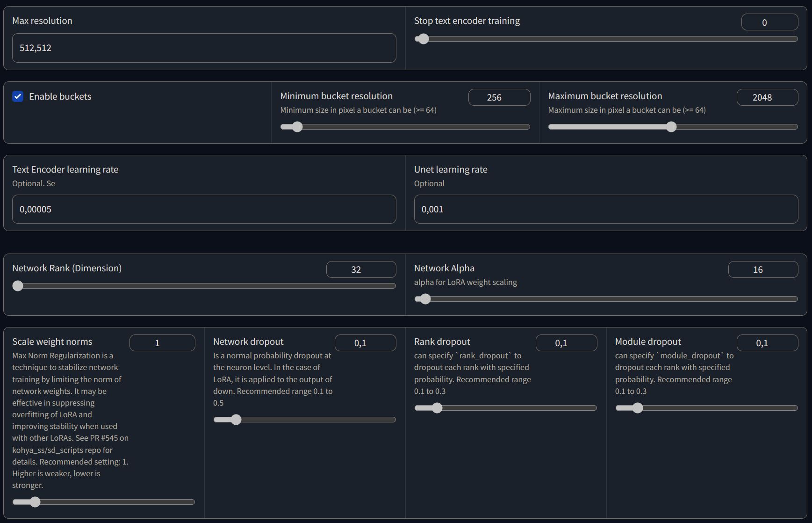Select the Network Alpha value box
This screenshot has width=812, height=523.
(762, 269)
